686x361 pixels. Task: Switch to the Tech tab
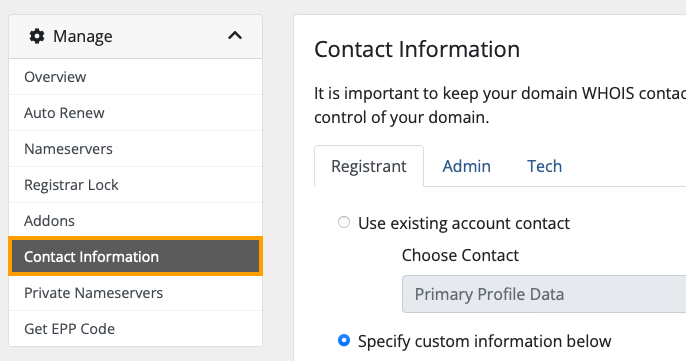[544, 166]
